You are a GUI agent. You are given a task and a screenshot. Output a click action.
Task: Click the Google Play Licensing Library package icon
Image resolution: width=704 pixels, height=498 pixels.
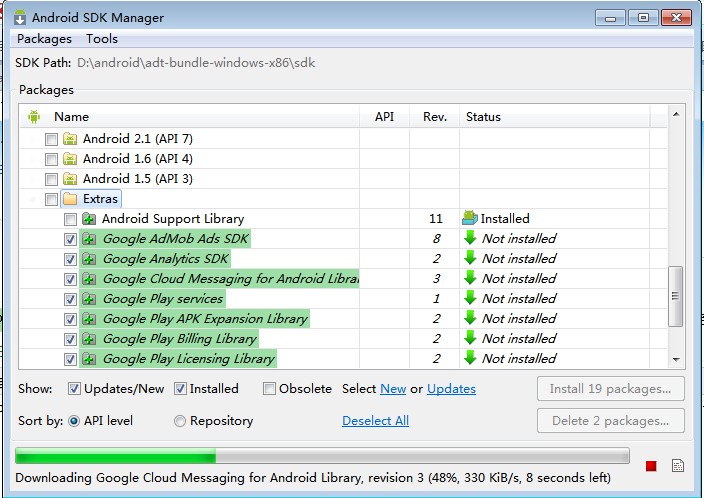click(x=89, y=359)
